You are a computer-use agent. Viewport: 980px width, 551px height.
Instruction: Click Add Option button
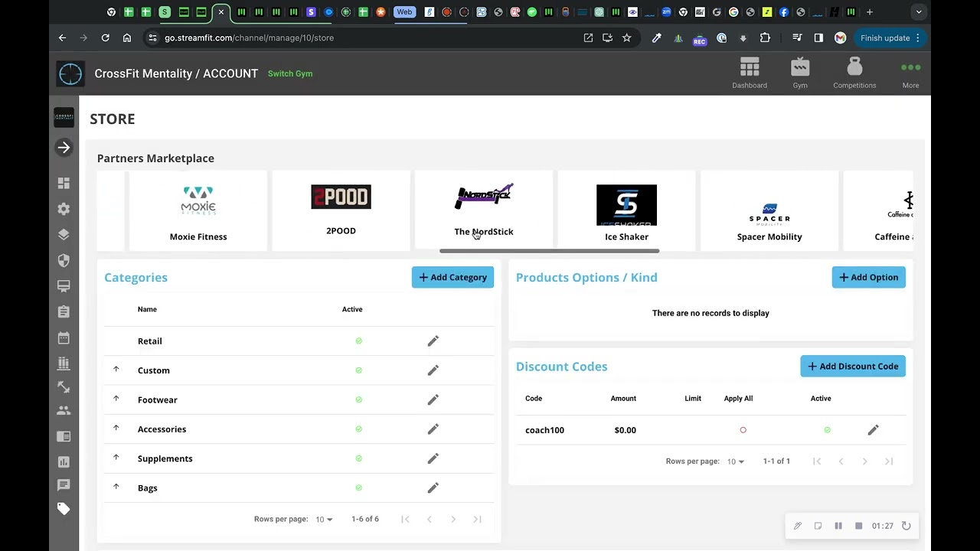(869, 277)
